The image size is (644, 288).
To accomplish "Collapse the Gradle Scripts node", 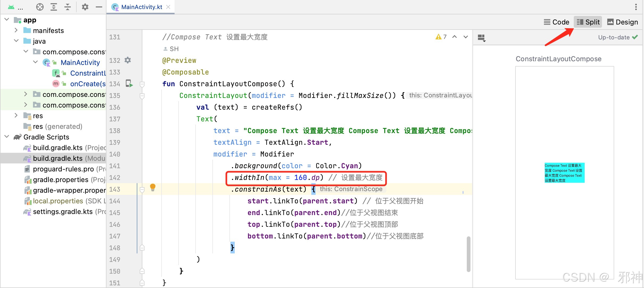I will [7, 137].
